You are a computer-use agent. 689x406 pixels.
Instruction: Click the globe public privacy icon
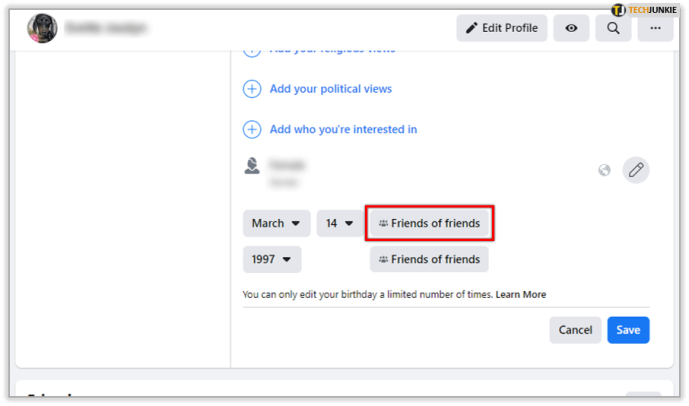tap(604, 170)
